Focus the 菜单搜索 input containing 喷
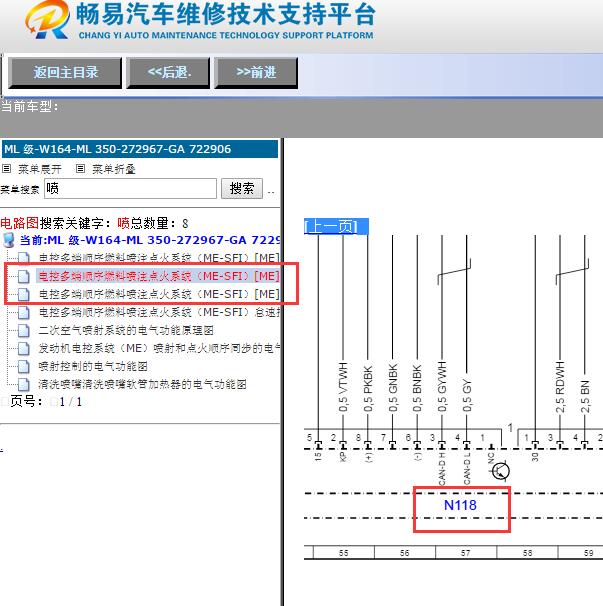The height and width of the screenshot is (606, 603). point(130,189)
